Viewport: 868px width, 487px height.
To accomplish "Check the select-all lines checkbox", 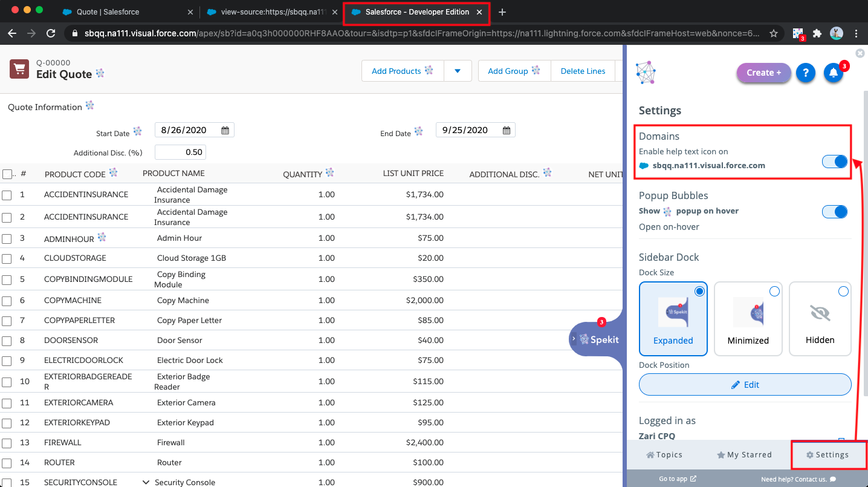I will click(x=7, y=174).
